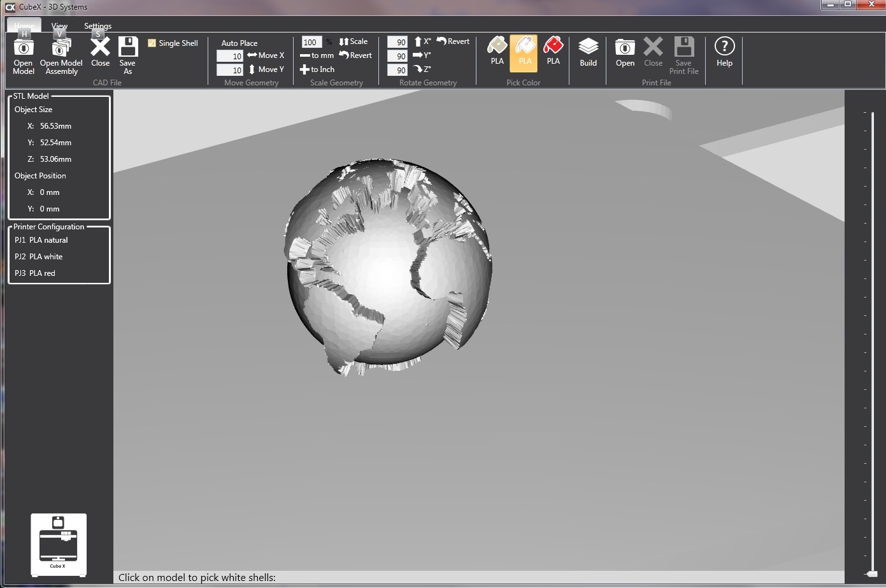Click the Object Position X value
Viewport: 886px width, 588px height.
point(50,192)
